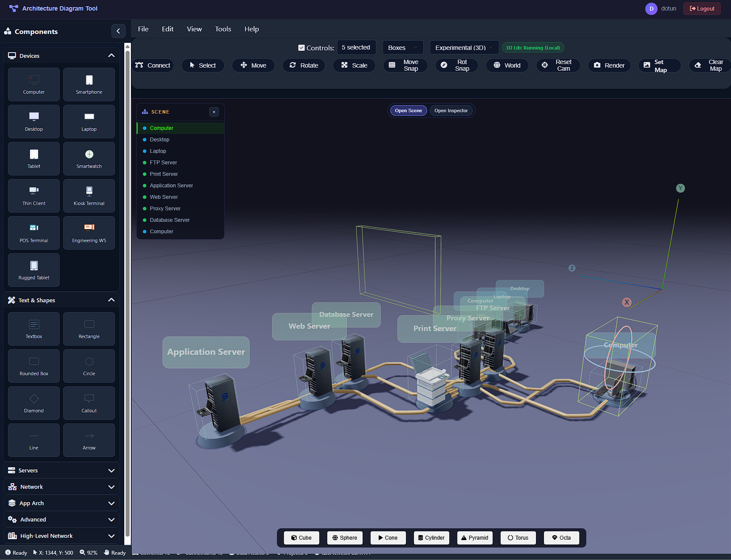Toggle Move Snap on
This screenshot has width=731, height=560.
[x=405, y=65]
